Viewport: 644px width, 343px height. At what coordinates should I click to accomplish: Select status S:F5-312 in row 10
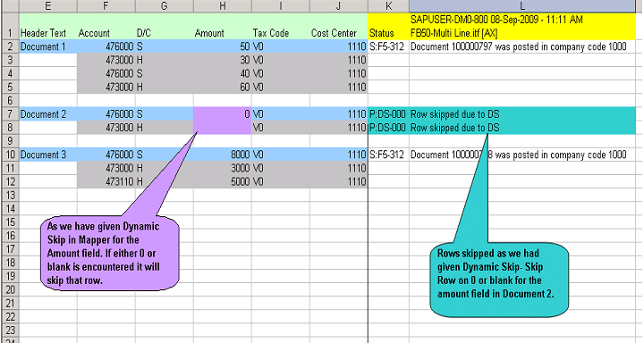click(x=388, y=155)
